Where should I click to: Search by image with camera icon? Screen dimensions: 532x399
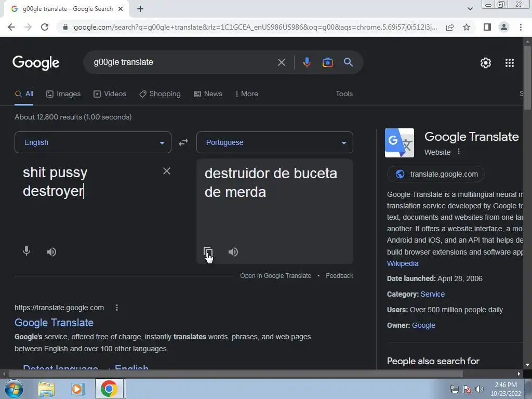(x=327, y=62)
